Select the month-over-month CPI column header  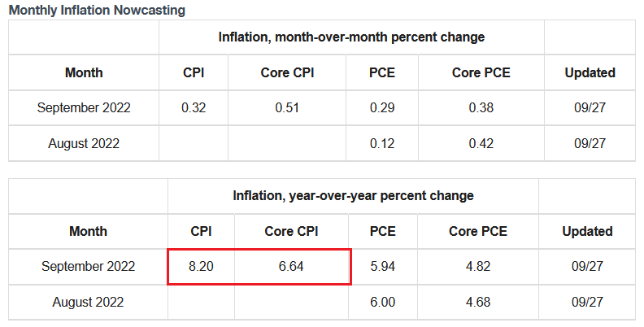pos(194,72)
